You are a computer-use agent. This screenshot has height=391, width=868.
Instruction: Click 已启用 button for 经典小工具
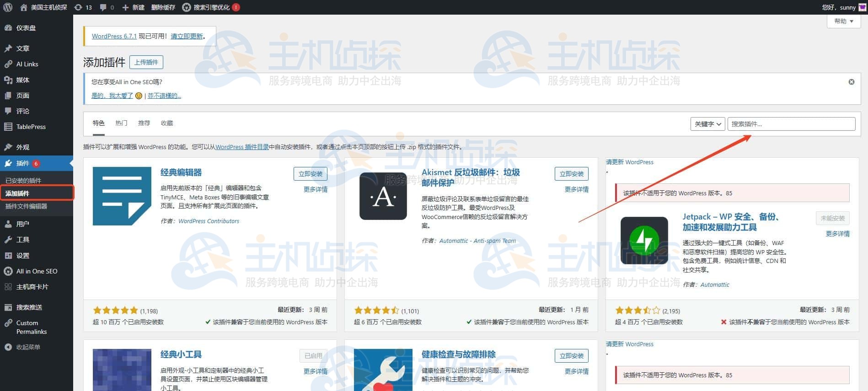coord(313,356)
